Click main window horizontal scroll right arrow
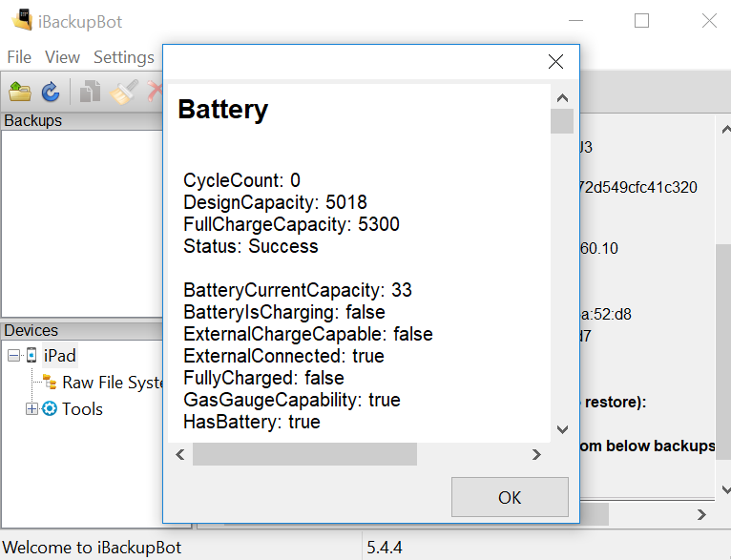 pyautogui.click(x=701, y=514)
